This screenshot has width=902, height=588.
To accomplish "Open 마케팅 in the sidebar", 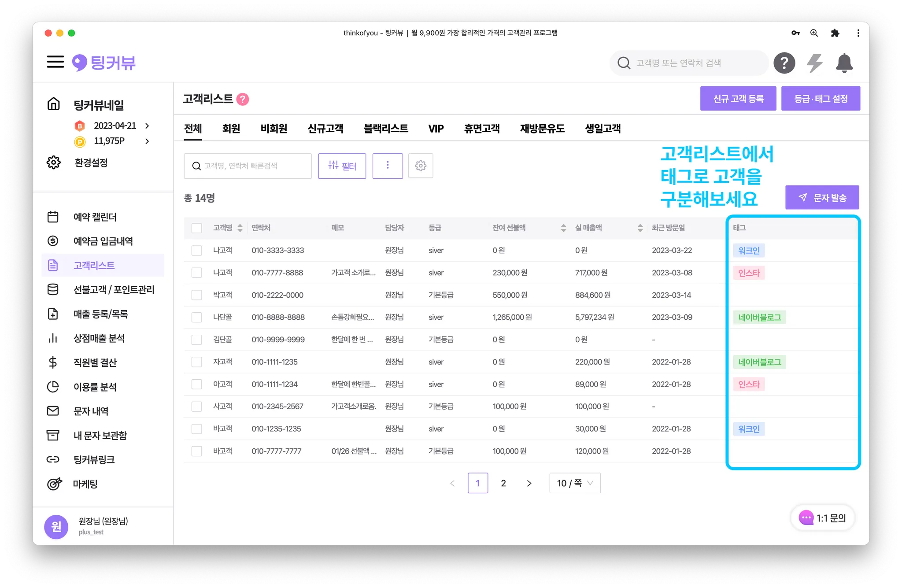I will (x=85, y=484).
